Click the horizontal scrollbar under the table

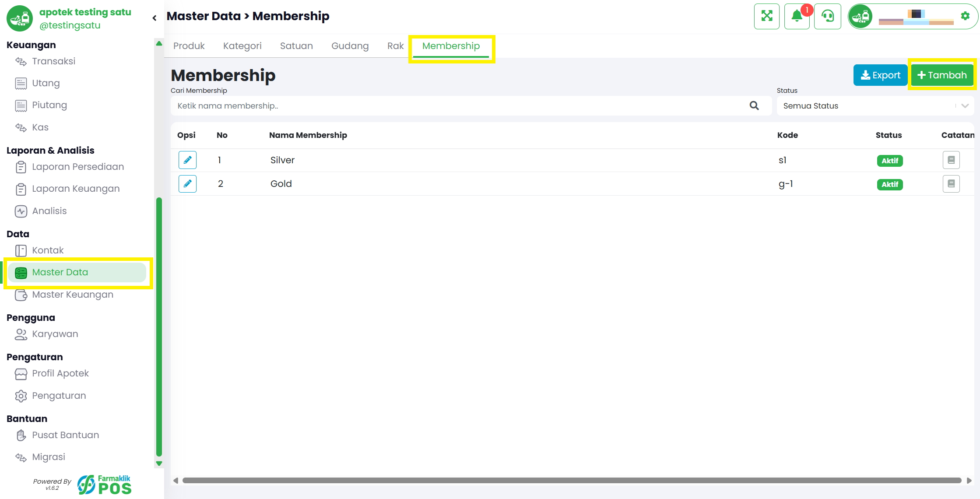coord(572,481)
